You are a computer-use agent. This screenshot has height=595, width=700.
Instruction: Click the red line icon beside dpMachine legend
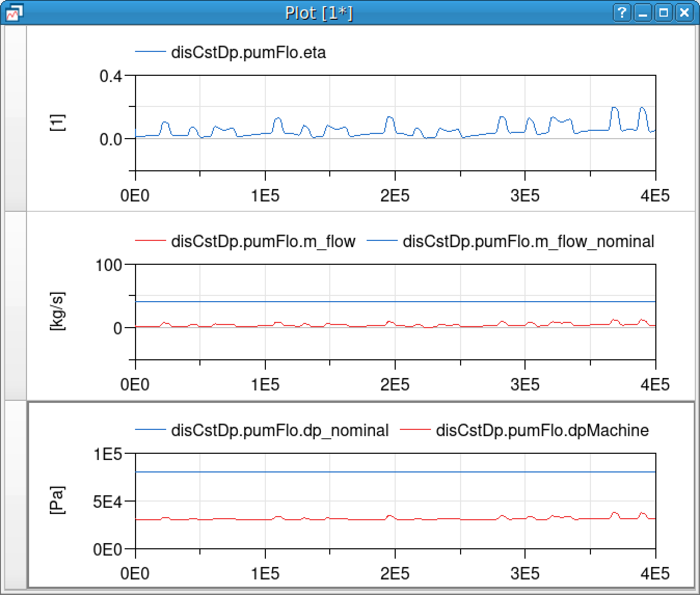click(x=416, y=429)
